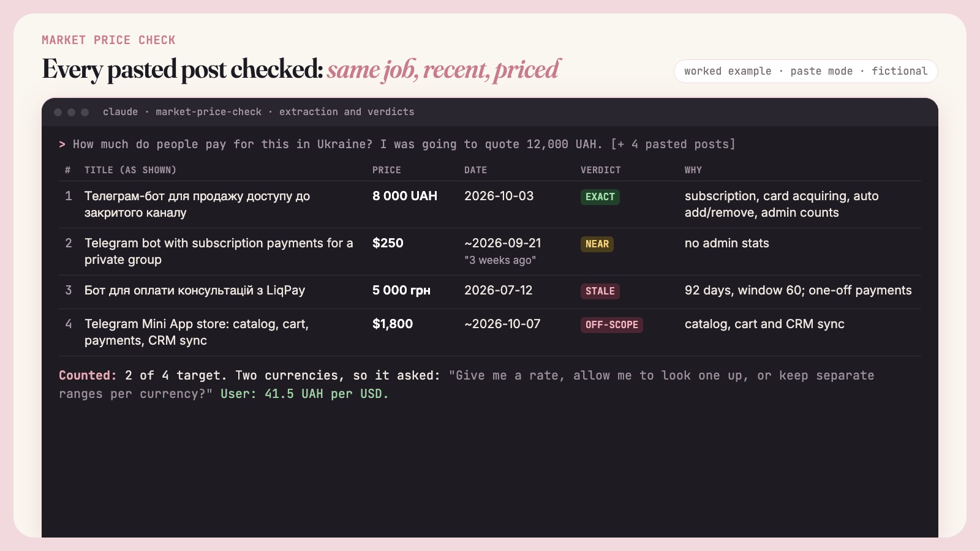
Task: Click the 'MARKET PRICE CHECK' heading label
Action: (108, 40)
